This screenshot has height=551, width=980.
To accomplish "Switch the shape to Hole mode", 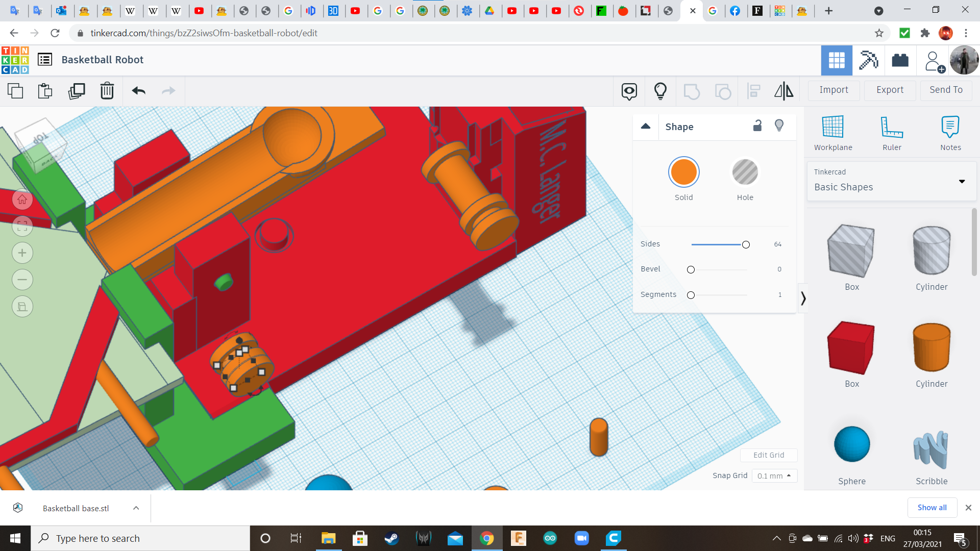I will (745, 172).
